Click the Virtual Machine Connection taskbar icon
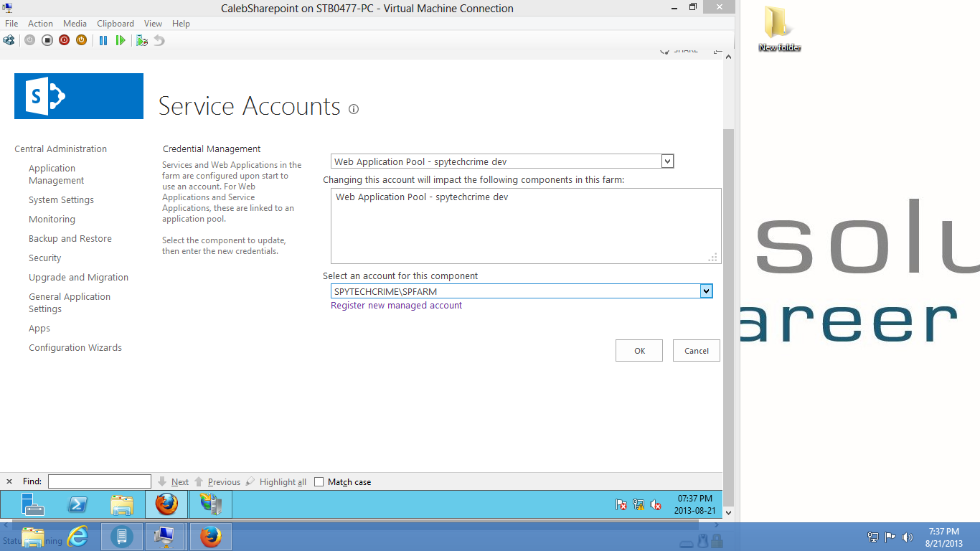The width and height of the screenshot is (980, 551). pyautogui.click(x=165, y=537)
